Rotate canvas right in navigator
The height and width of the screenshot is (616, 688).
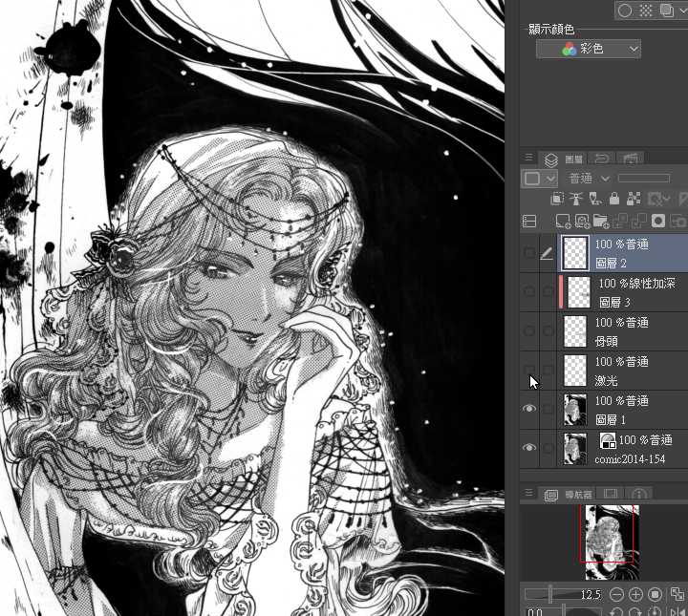634,611
